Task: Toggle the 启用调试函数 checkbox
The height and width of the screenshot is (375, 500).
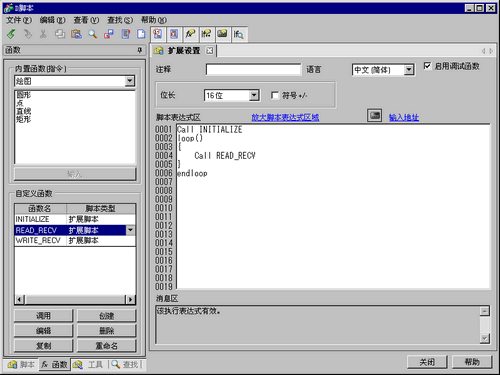Action: pos(427,66)
